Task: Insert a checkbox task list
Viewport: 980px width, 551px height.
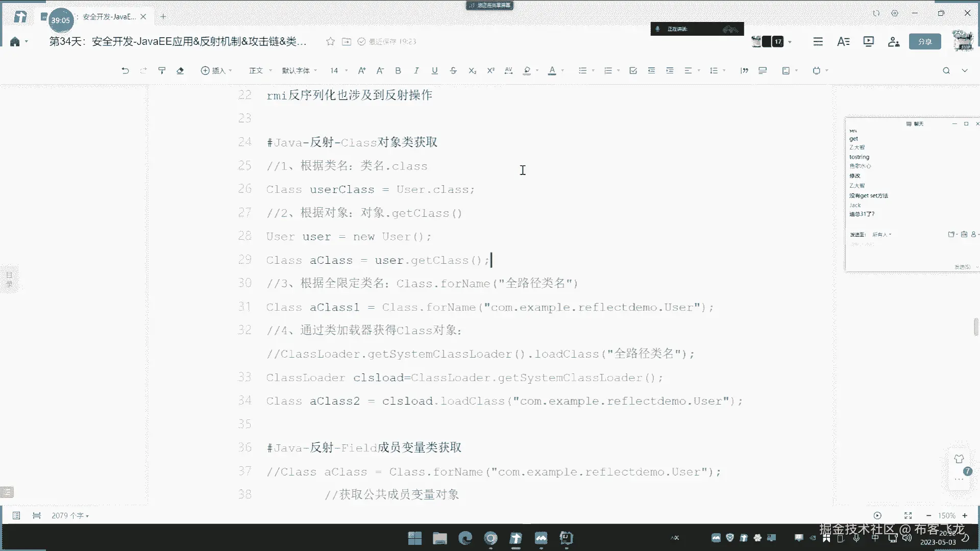Action: click(633, 70)
